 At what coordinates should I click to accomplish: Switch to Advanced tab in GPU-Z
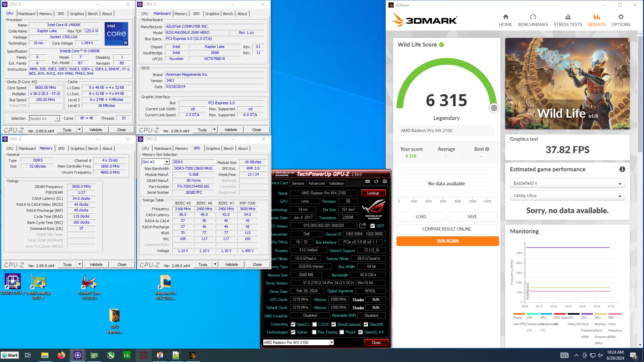click(x=317, y=183)
